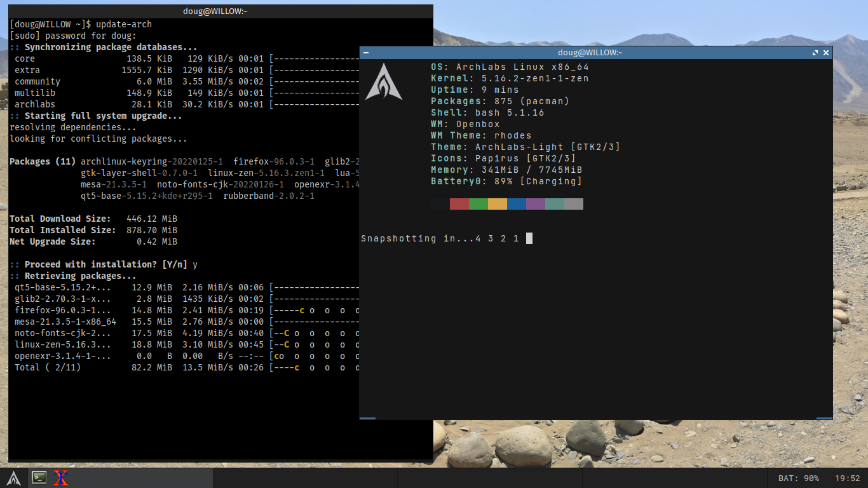
Task: Click the ArchLabs logo in the neofetch terminal
Action: pos(384,81)
